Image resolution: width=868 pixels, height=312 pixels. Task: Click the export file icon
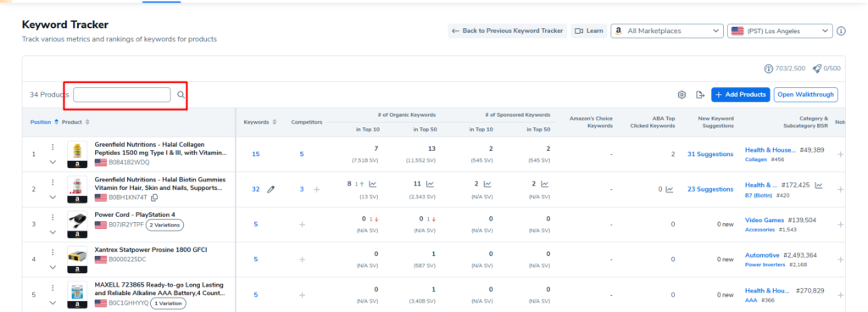tap(699, 95)
